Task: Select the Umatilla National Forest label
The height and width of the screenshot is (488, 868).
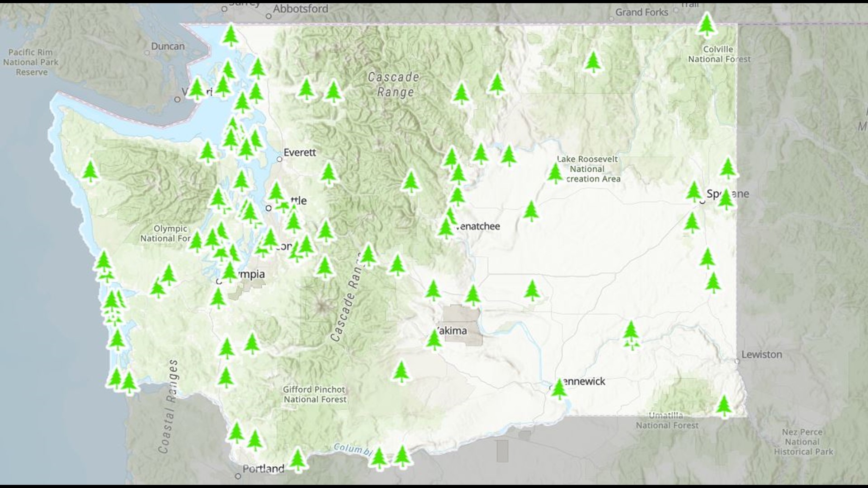Action: [x=667, y=420]
